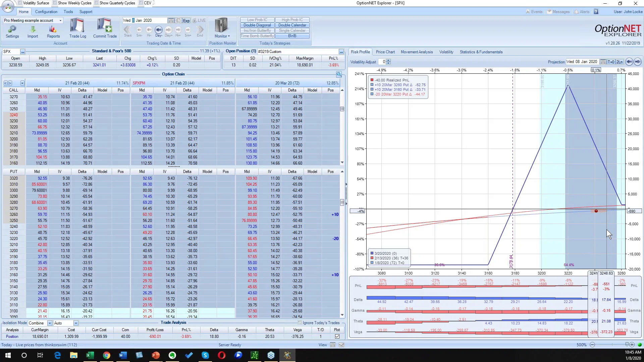Open Events in the top bar
644x362 pixels.
coord(534,12)
